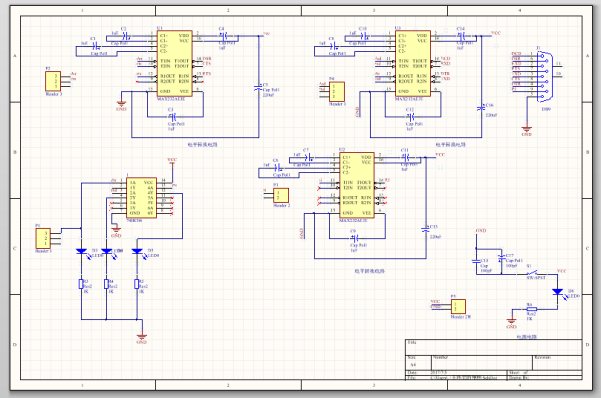Select the top-right MAX232 chip U3
601x398 pixels.
point(413,63)
